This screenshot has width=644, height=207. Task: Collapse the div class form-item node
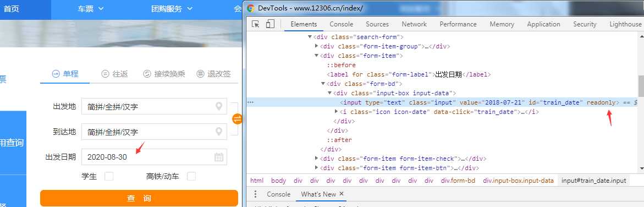tap(316, 56)
